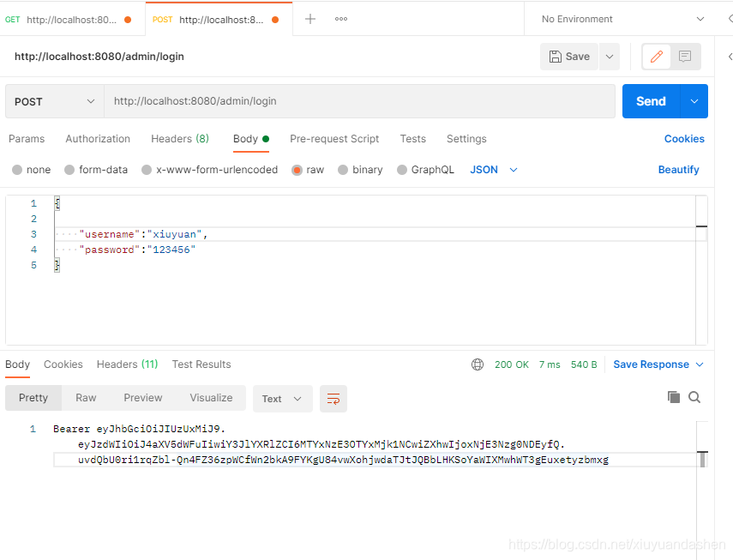Screen dimensions: 733x560
Task: Click the request title http://localhost:8080/admin/login
Action: (99, 57)
